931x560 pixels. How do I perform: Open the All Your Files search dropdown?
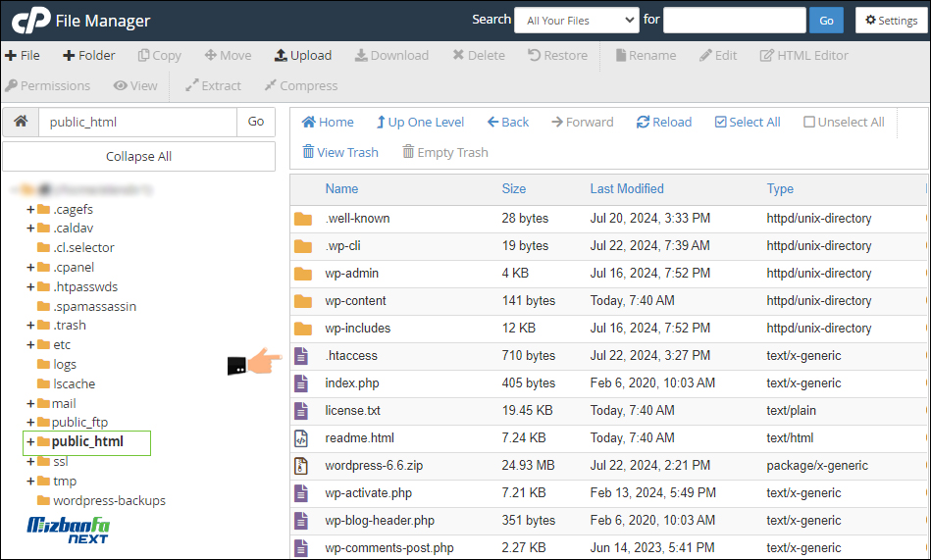(x=577, y=21)
